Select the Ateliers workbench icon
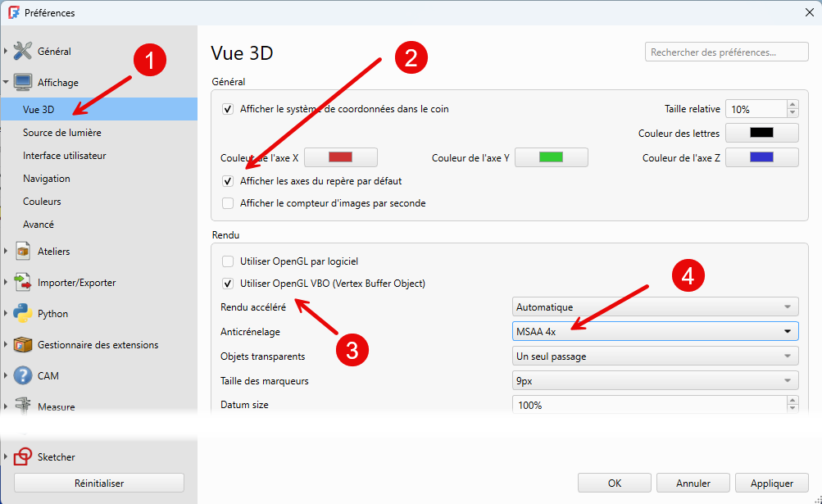Image resolution: width=822 pixels, height=504 pixels. pyautogui.click(x=23, y=252)
